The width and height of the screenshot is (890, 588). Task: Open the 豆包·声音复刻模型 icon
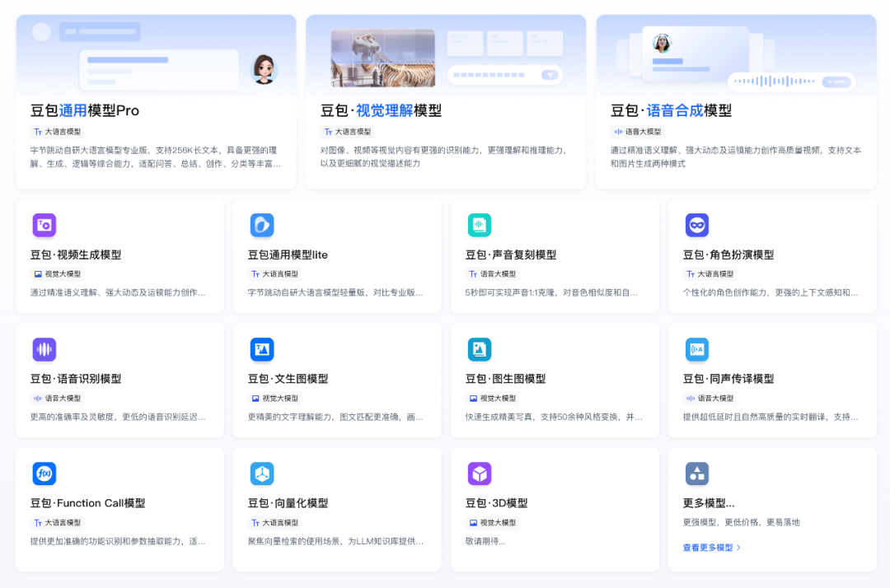(x=479, y=225)
